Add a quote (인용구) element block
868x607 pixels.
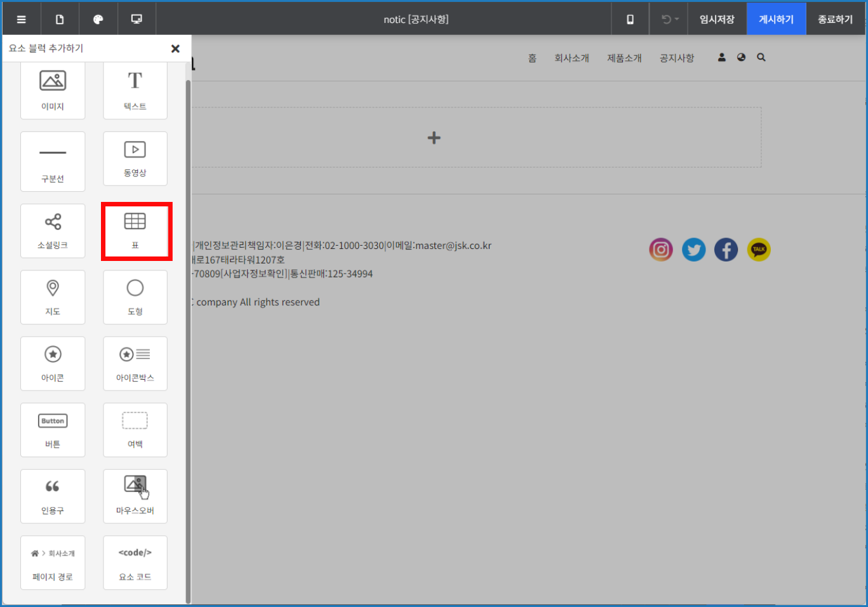pyautogui.click(x=53, y=496)
